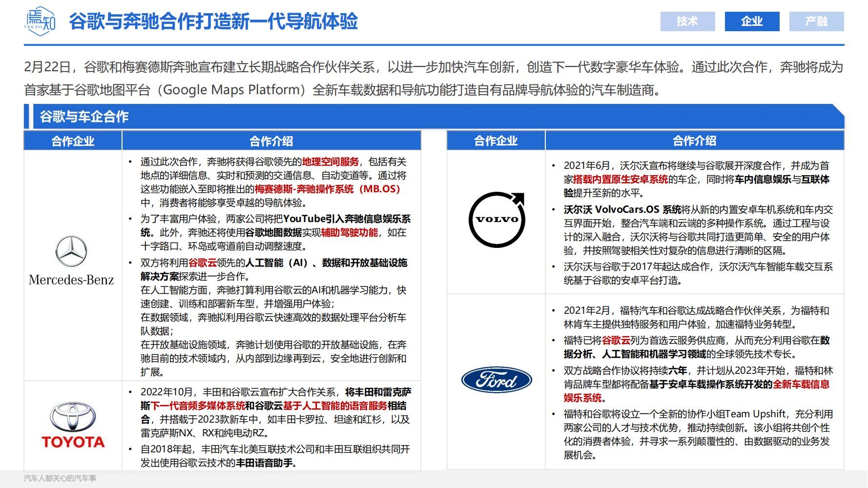Click the red text 下一代音频多媒体系统
Image resolution: width=868 pixels, height=488 pixels.
[198, 406]
